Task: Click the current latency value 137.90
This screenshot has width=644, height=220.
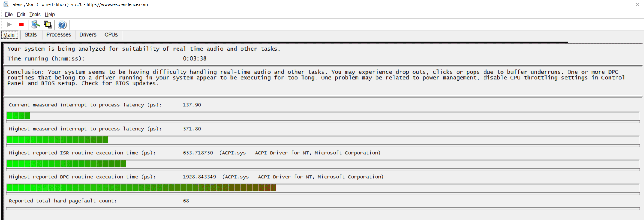Action: coord(192,105)
